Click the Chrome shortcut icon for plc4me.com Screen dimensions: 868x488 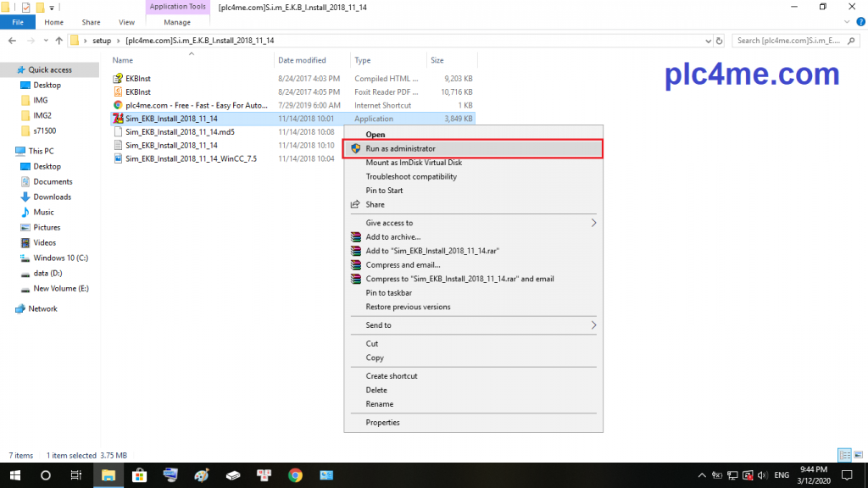pyautogui.click(x=119, y=105)
